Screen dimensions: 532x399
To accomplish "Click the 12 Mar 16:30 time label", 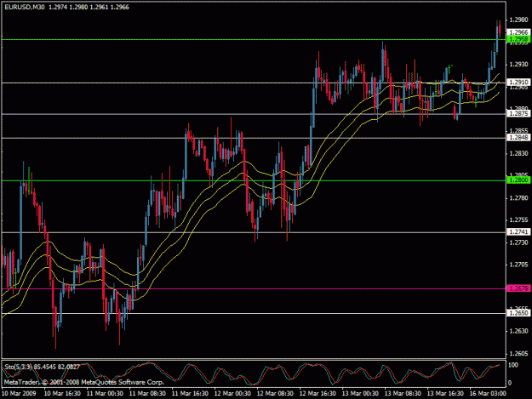I will [317, 394].
